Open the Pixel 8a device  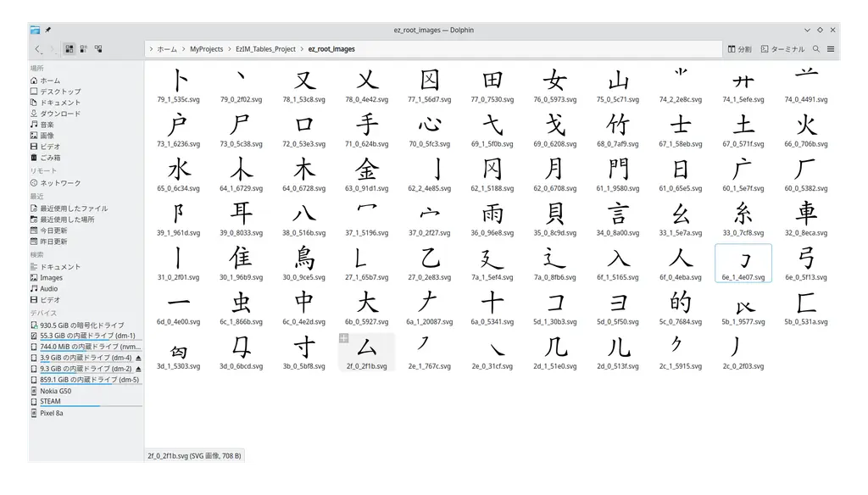pos(51,413)
